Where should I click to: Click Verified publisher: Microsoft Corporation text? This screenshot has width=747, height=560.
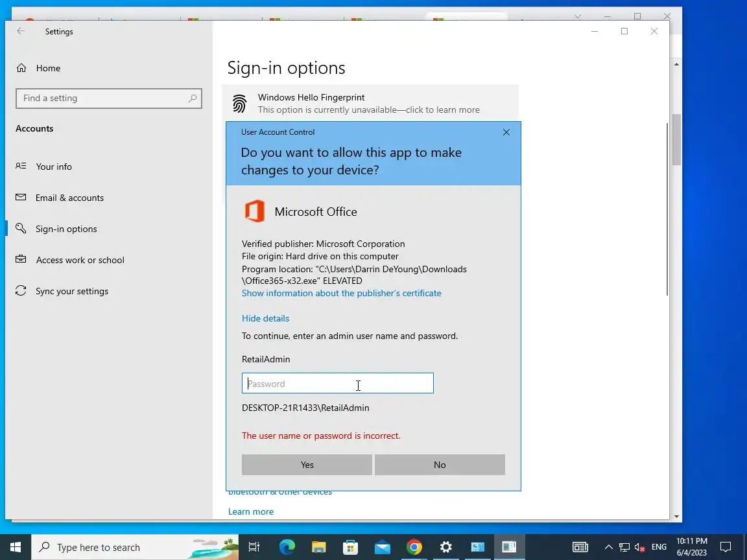click(323, 244)
